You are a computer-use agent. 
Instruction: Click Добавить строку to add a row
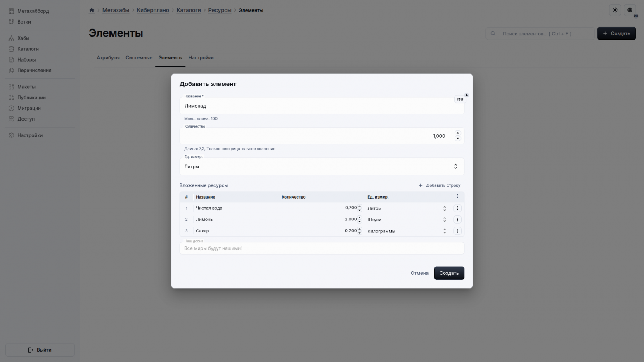tap(439, 185)
